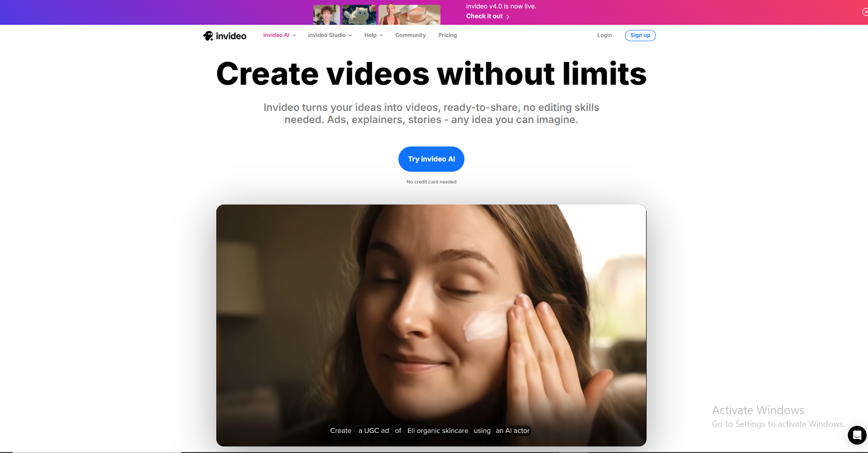Click the 'an AI actor' prompt chip
Viewport: 868px width, 453px height.
coord(512,431)
